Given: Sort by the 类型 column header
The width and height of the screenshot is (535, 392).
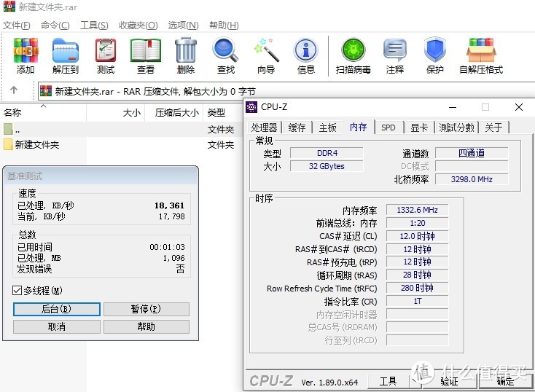Looking at the screenshot, I should (223, 113).
